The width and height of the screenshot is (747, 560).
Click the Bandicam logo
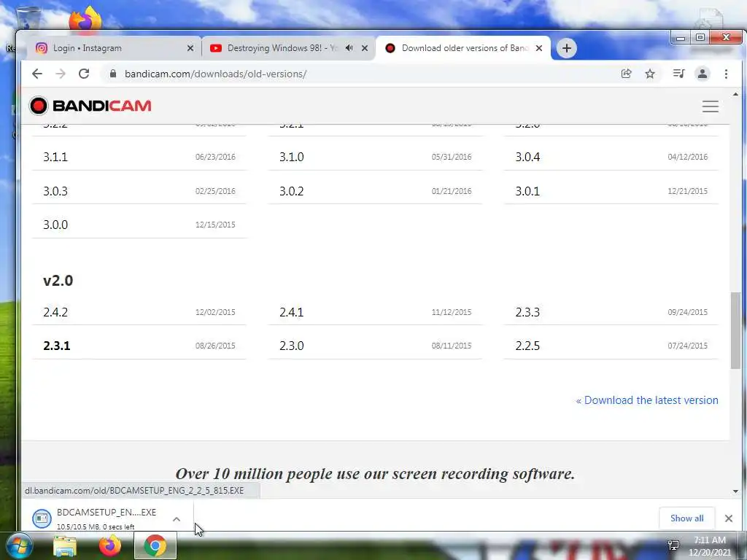click(90, 106)
